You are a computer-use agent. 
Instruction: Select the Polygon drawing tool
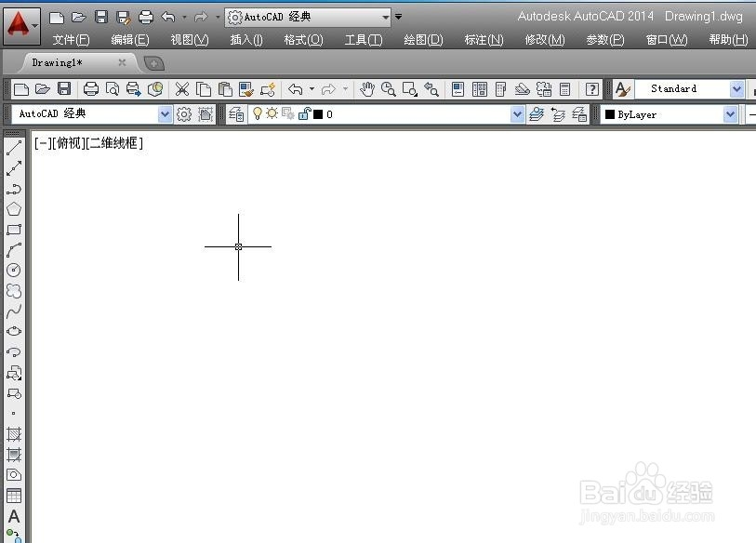pos(12,209)
